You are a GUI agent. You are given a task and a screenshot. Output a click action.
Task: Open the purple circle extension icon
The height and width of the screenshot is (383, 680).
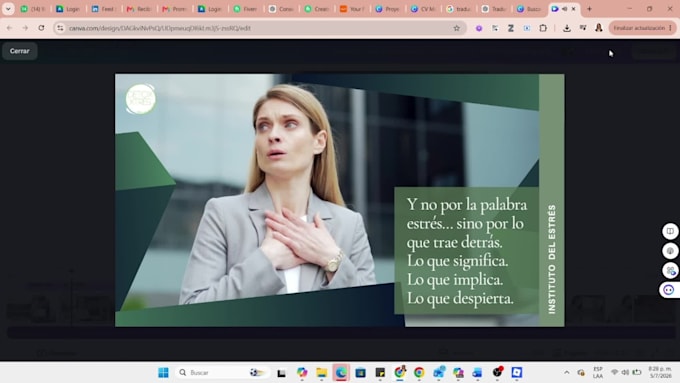pyautogui.click(x=479, y=28)
